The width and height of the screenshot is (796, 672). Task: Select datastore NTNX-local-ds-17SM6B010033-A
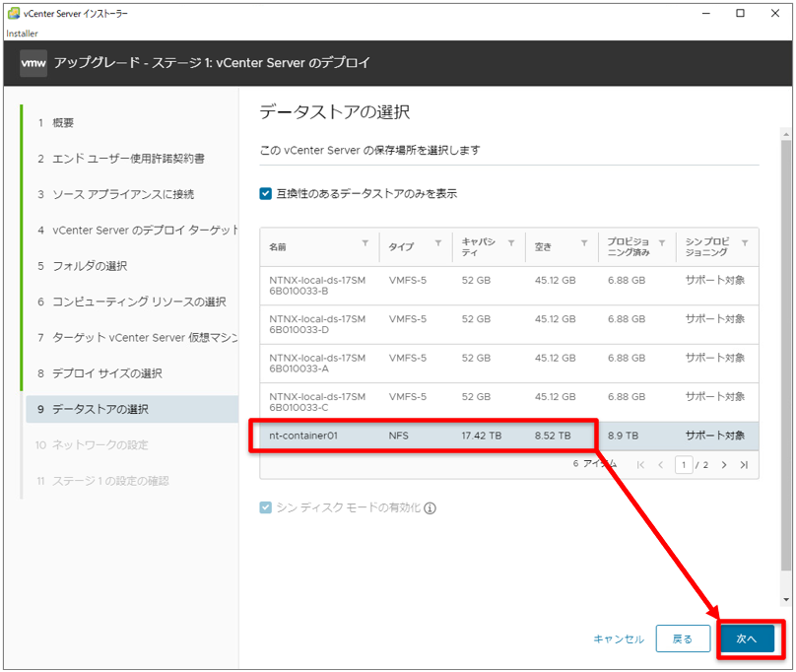pos(509,364)
